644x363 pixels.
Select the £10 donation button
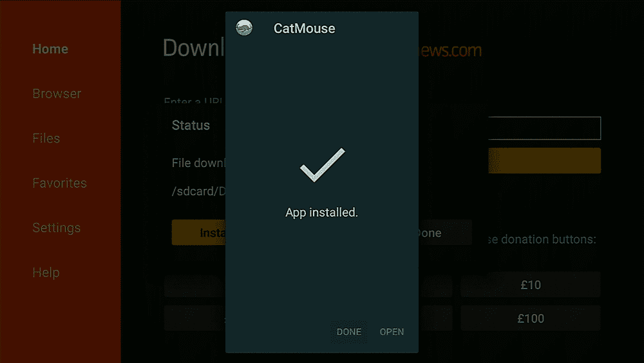click(x=530, y=284)
